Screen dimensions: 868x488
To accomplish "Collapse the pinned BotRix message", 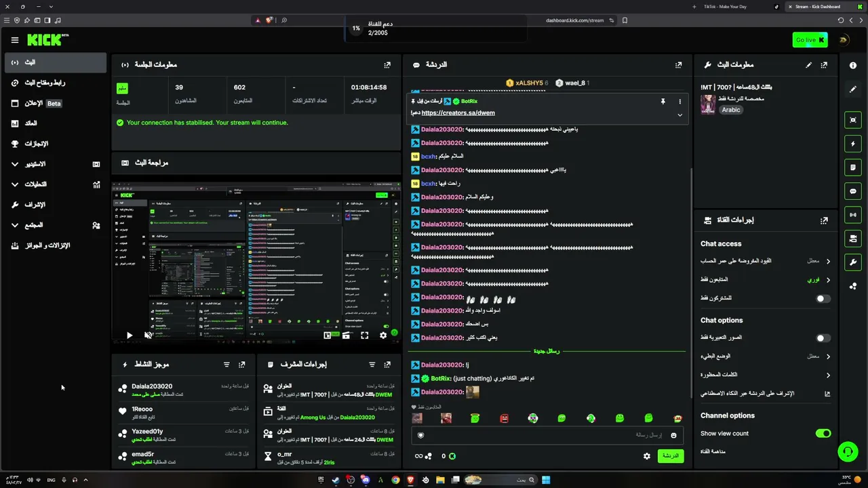I will point(679,115).
